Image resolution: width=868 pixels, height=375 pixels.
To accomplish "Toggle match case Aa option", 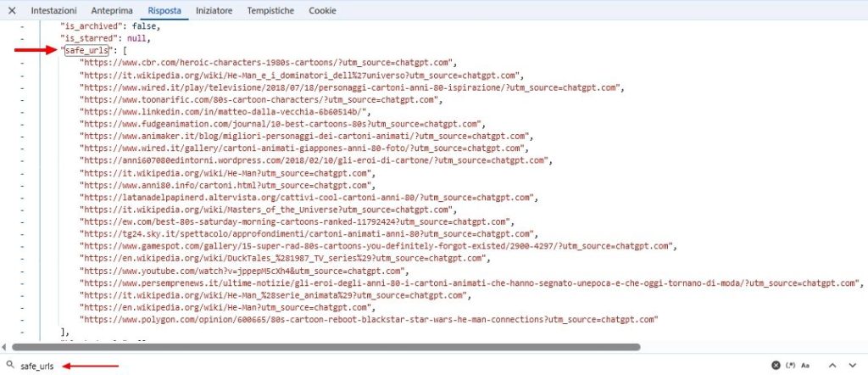I will pyautogui.click(x=805, y=366).
